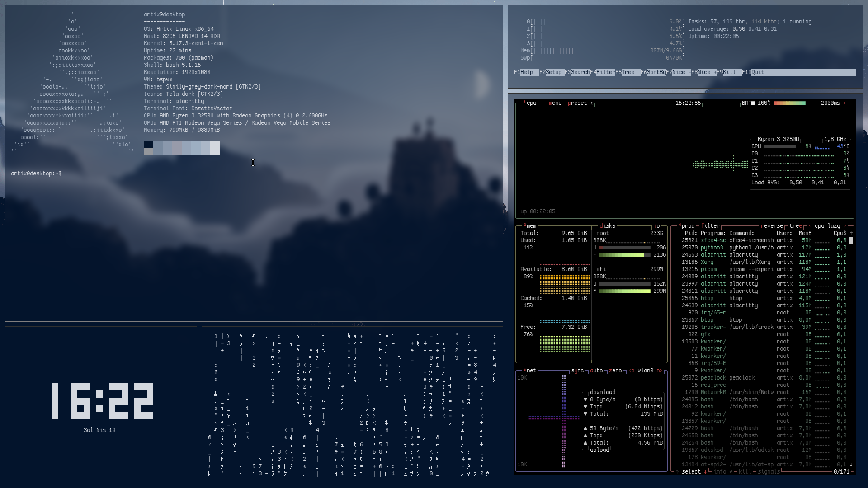Switch to previous network interface arrow
Image resolution: width=868 pixels, height=488 pixels.
coord(631,371)
